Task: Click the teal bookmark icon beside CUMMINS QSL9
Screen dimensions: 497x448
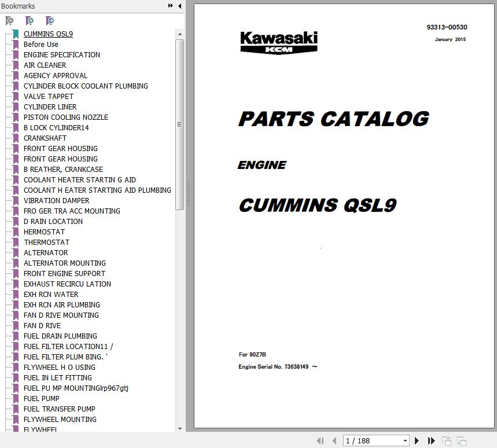Action: (16, 34)
